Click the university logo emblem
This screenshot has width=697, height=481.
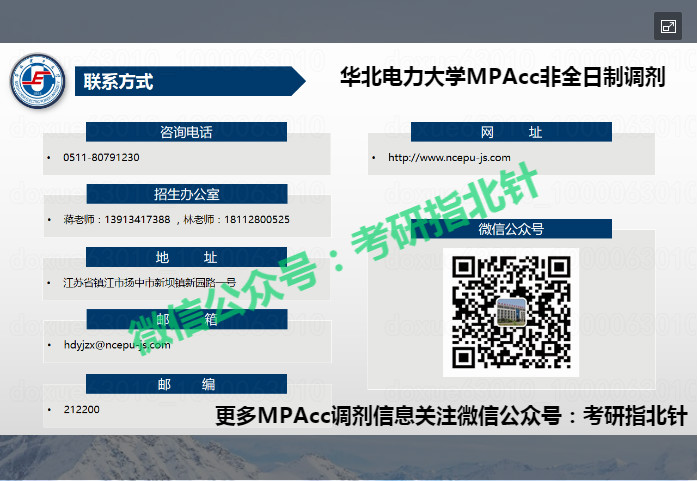[x=38, y=81]
